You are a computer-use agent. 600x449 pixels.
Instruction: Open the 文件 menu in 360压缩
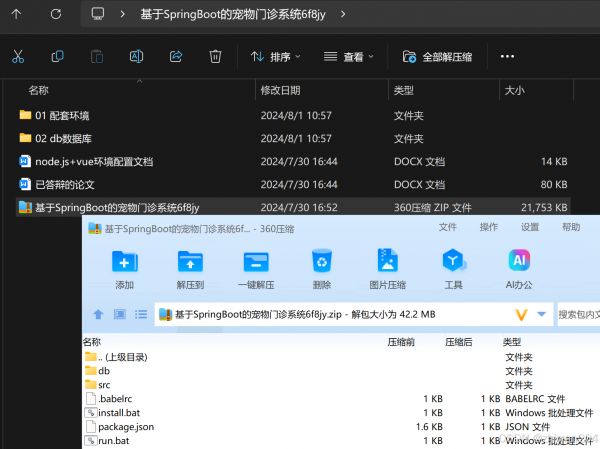pyautogui.click(x=447, y=227)
